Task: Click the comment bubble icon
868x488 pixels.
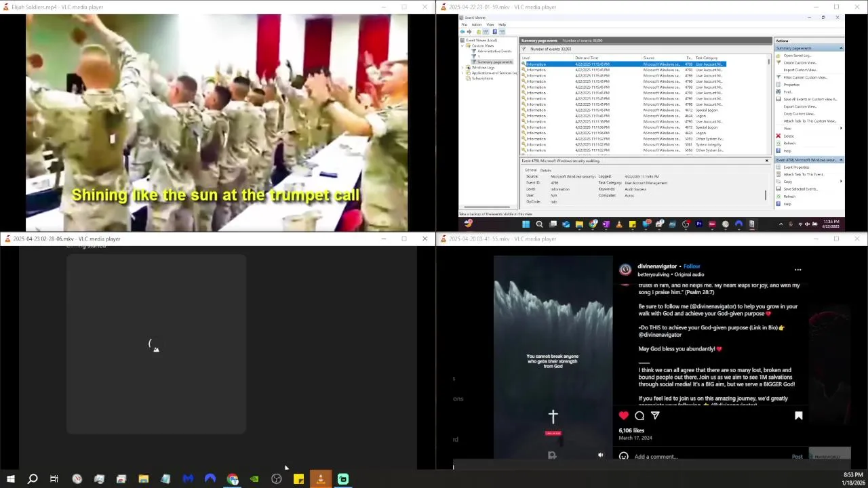Action: tap(639, 415)
